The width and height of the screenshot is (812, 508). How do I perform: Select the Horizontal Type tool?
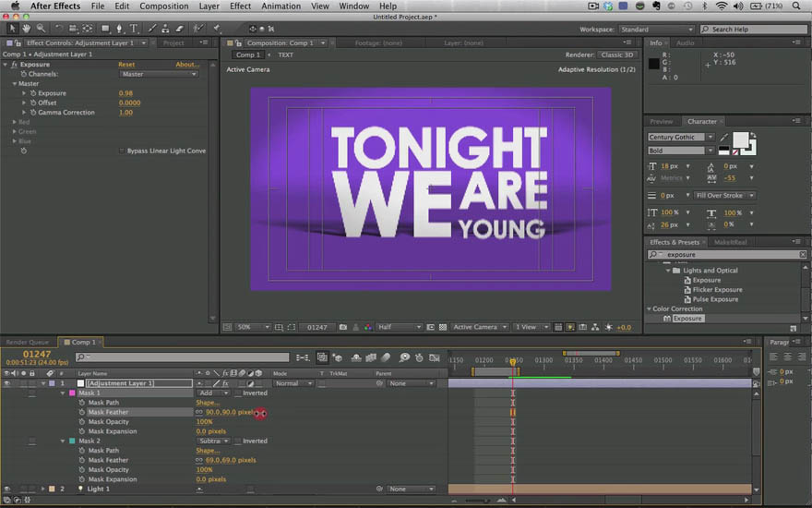[134, 29]
